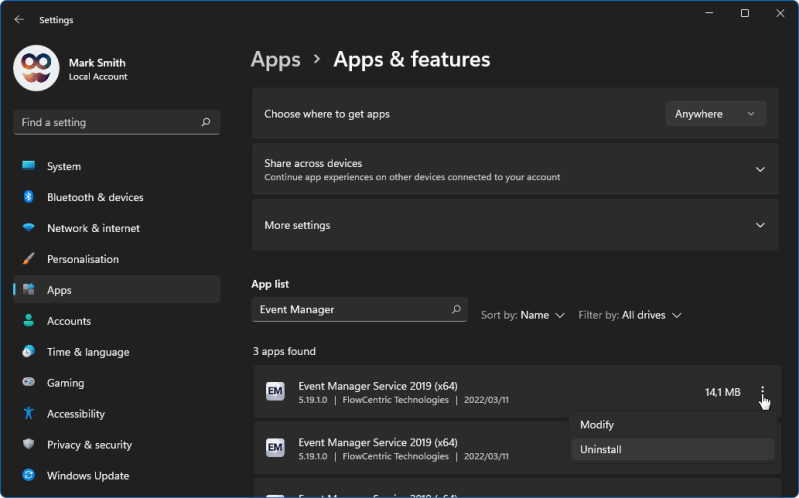Open the Anywhere app source dropdown

tap(715, 114)
